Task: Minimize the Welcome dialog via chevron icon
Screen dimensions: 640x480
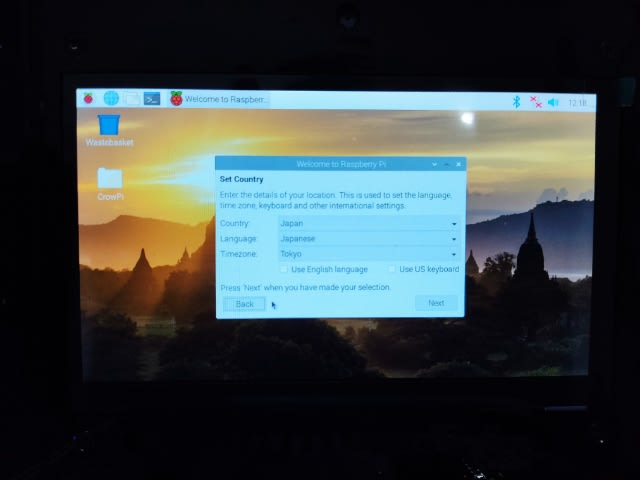Action: [x=434, y=164]
